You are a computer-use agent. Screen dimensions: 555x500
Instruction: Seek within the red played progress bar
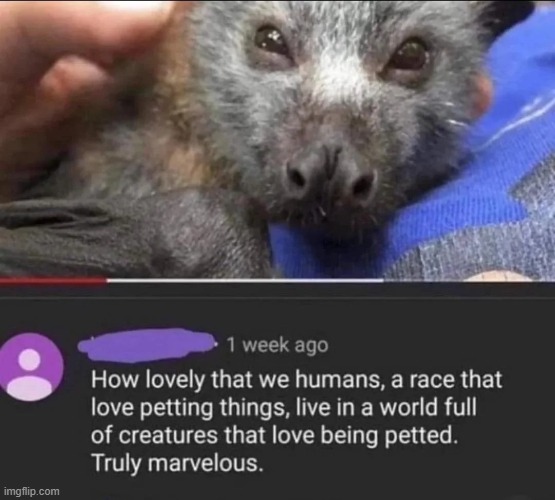coord(53,281)
